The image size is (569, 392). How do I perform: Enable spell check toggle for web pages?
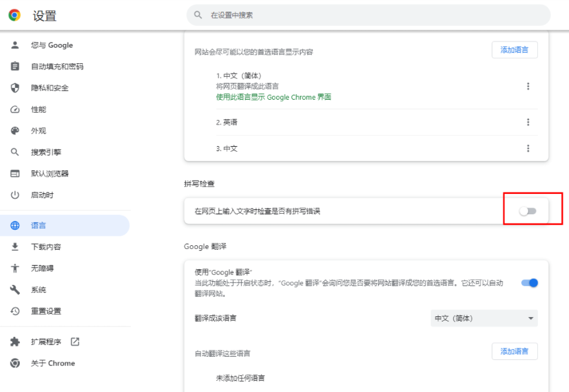(527, 211)
